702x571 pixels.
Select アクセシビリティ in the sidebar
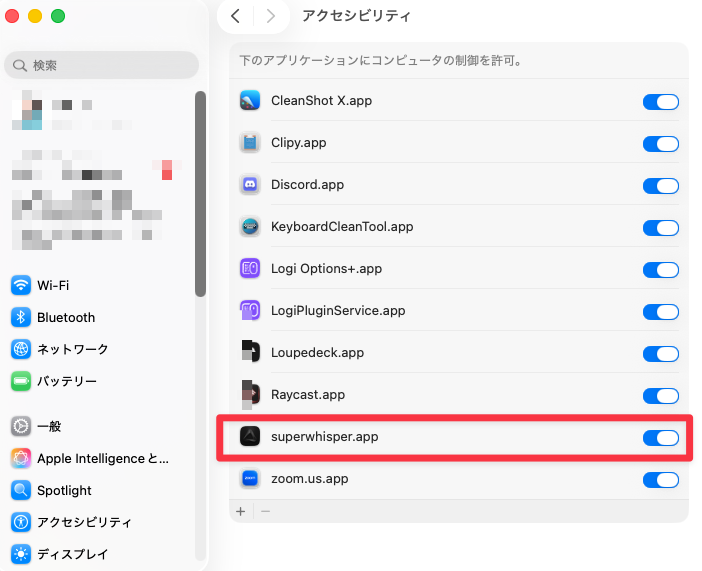(x=84, y=522)
